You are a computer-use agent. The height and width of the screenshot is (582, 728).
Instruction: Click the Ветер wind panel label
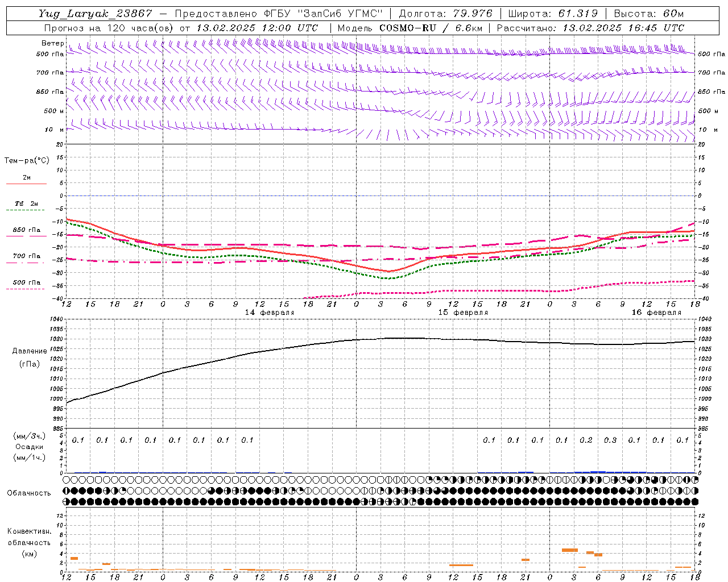52,43
